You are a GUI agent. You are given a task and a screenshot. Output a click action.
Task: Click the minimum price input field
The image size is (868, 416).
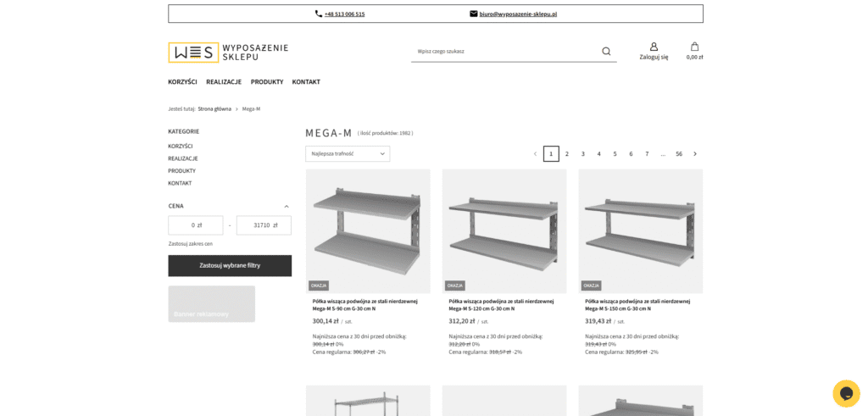(196, 225)
